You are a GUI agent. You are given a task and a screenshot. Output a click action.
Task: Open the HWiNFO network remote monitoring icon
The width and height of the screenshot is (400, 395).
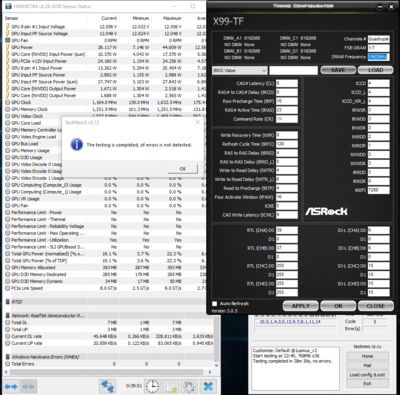107,386
